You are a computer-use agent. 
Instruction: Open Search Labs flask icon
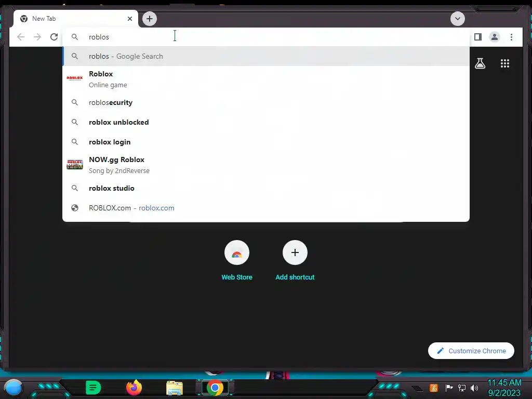(480, 63)
